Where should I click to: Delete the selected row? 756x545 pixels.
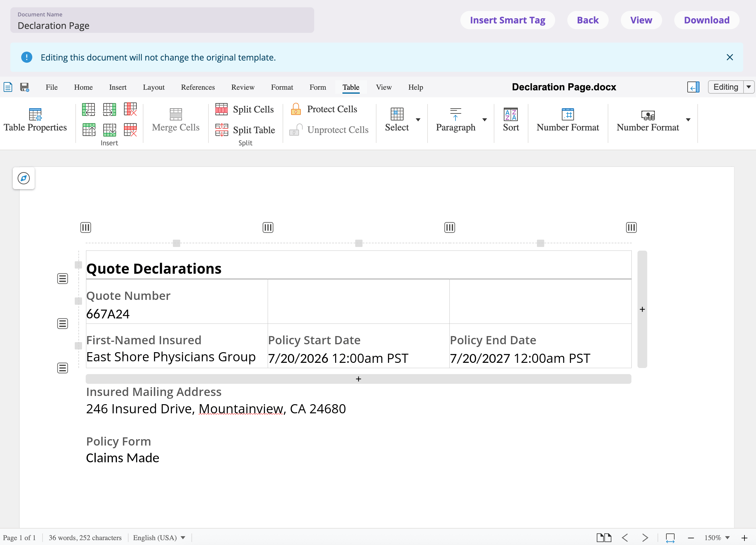coord(130,130)
